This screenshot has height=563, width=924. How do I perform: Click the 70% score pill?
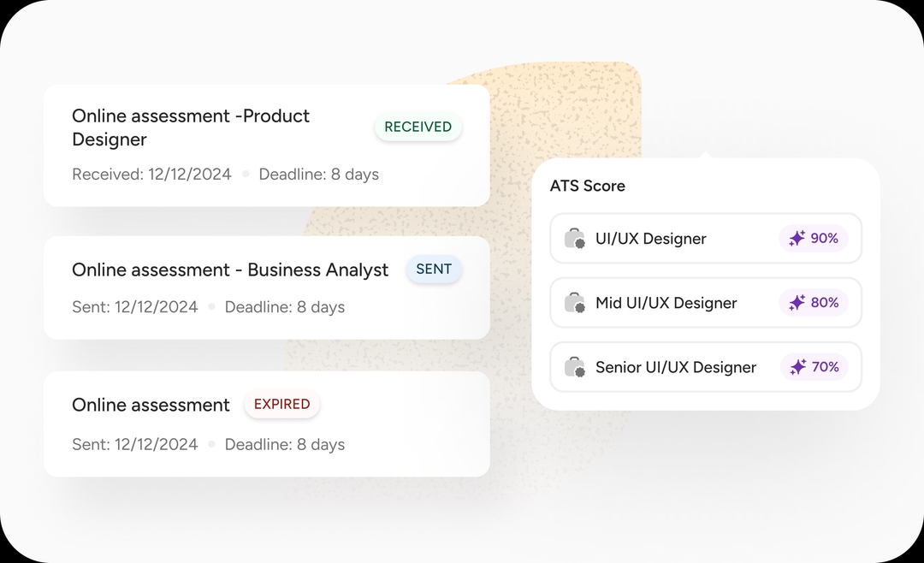814,367
